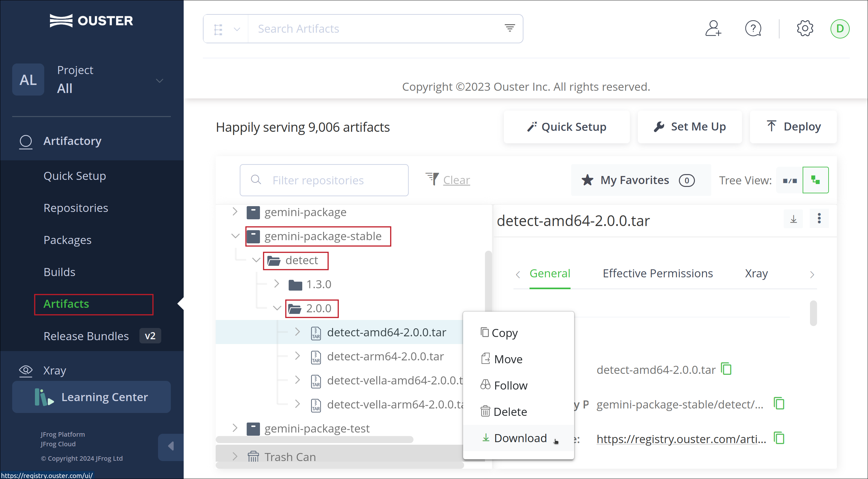The width and height of the screenshot is (868, 479).
Task: Click the search magnifier in Filter repositories
Action: 256,180
